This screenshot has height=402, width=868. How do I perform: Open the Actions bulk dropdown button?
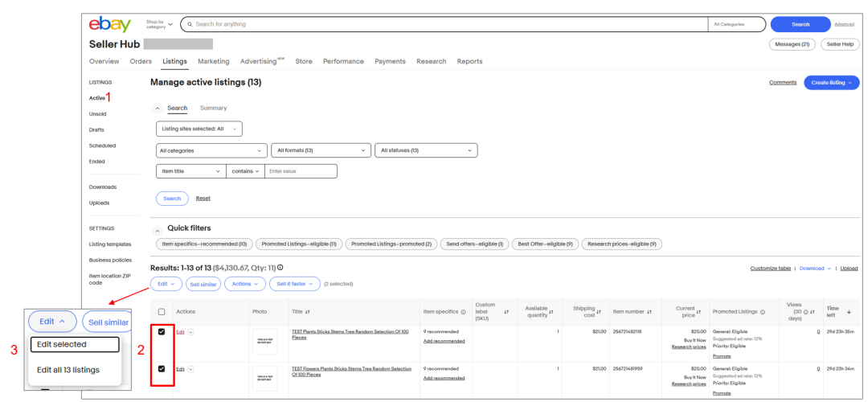[x=244, y=284]
